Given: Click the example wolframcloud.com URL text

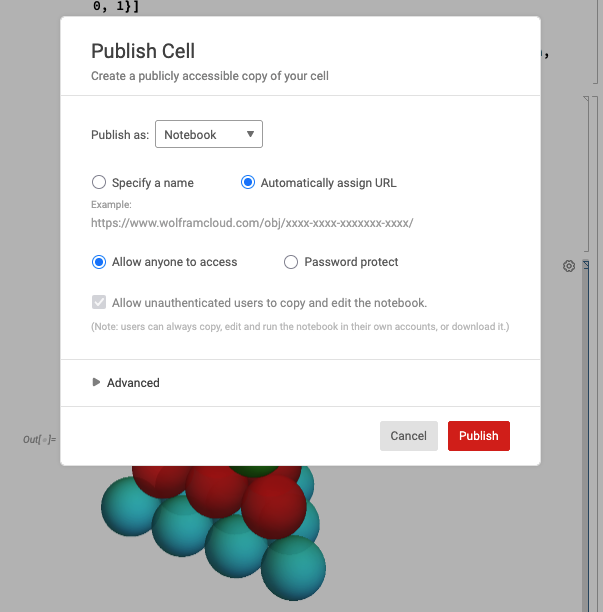Looking at the screenshot, I should pos(252,223).
